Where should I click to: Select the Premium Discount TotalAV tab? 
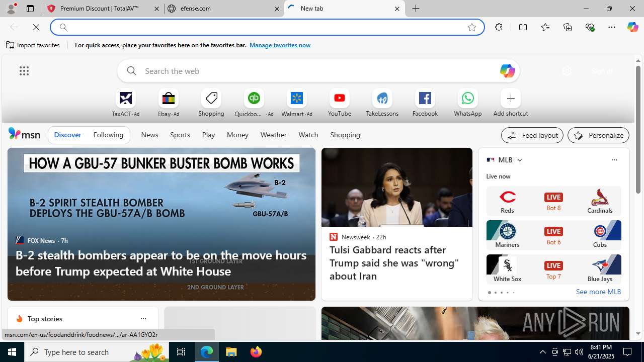pos(104,9)
